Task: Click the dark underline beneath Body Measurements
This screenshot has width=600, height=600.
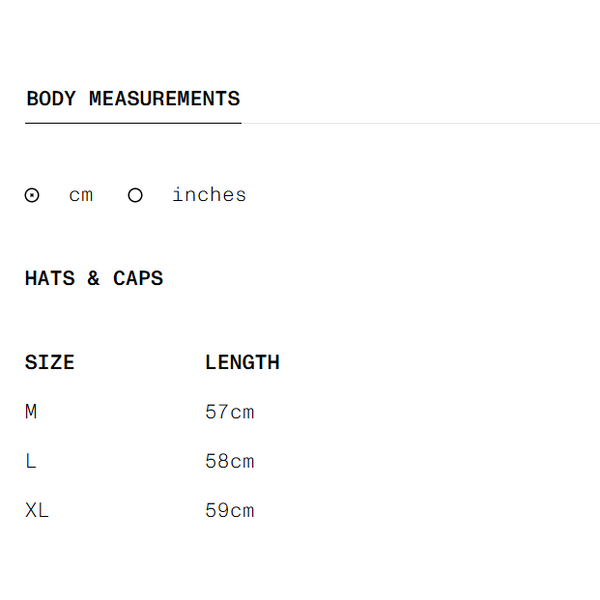Action: 133,123
